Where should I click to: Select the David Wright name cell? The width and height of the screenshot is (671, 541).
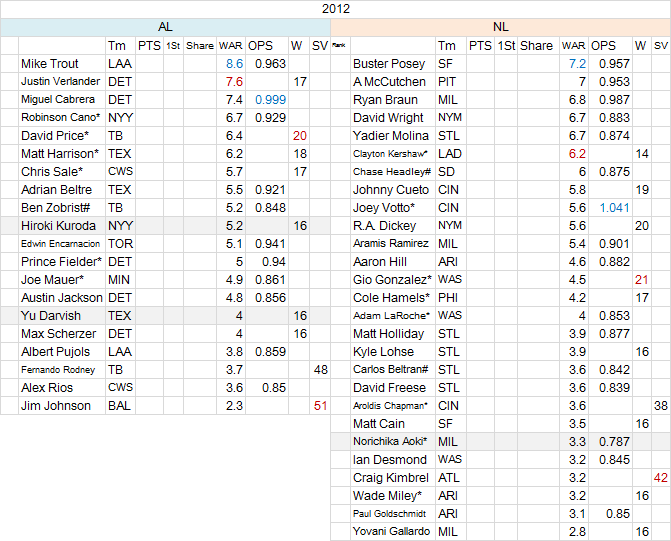(393, 118)
